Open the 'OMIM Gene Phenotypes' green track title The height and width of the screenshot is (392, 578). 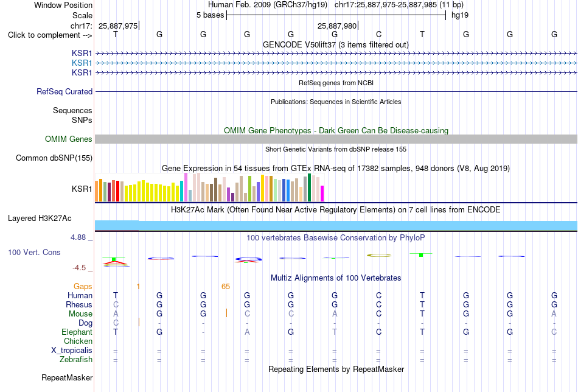pos(336,130)
